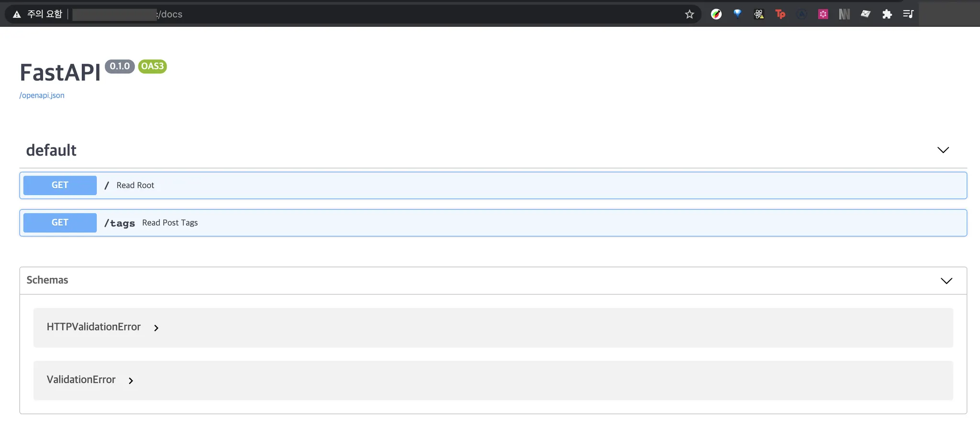Open the React Developer Tools extension
The image size is (980, 429).
tap(759, 14)
